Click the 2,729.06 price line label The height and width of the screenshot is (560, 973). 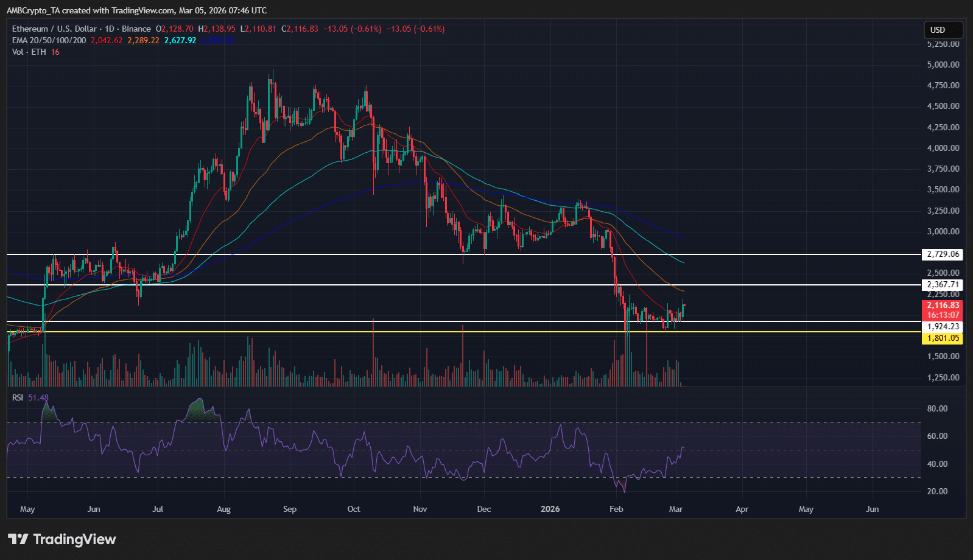pyautogui.click(x=943, y=254)
